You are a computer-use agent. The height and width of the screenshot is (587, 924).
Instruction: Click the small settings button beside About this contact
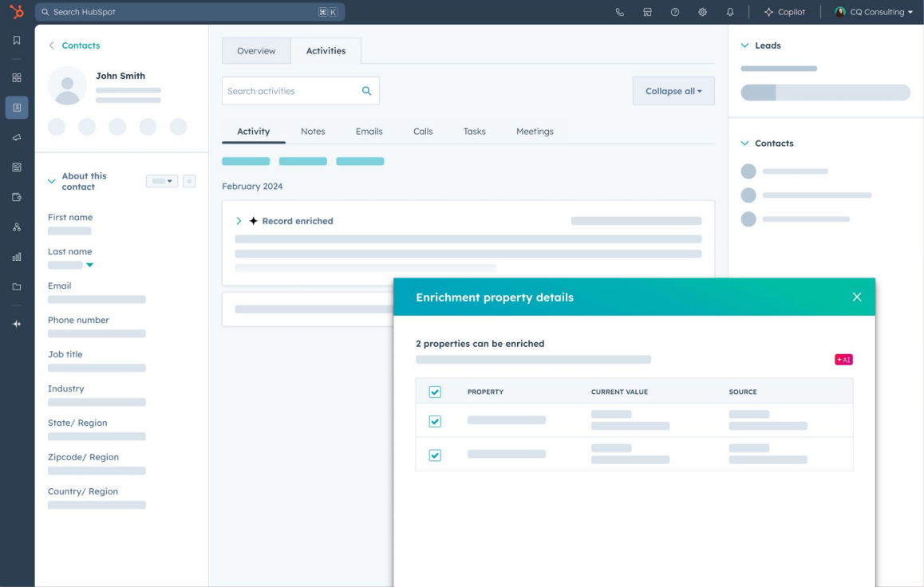189,181
